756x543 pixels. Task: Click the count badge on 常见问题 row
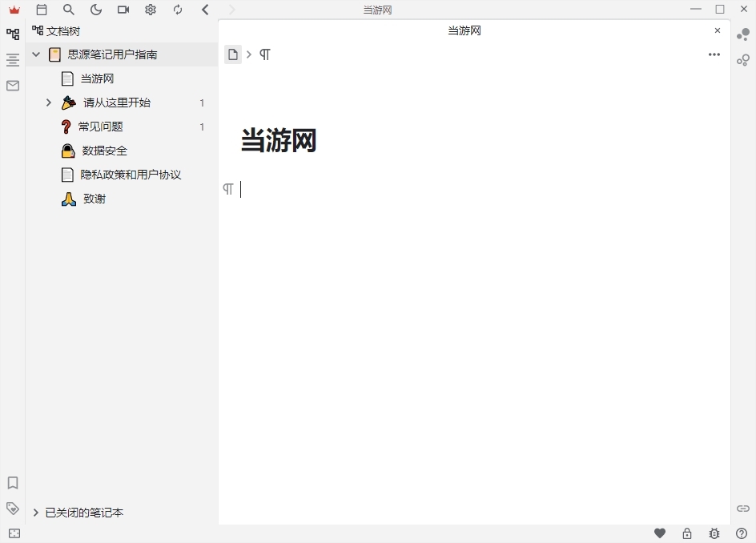click(202, 127)
